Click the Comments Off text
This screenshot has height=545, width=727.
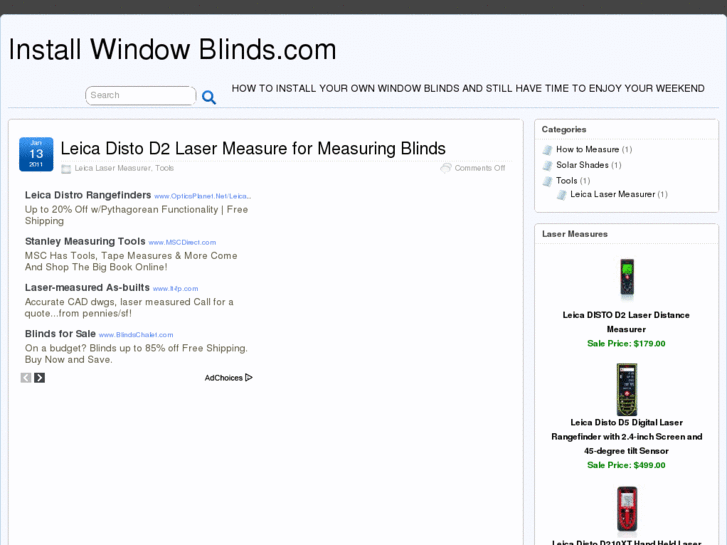click(480, 168)
